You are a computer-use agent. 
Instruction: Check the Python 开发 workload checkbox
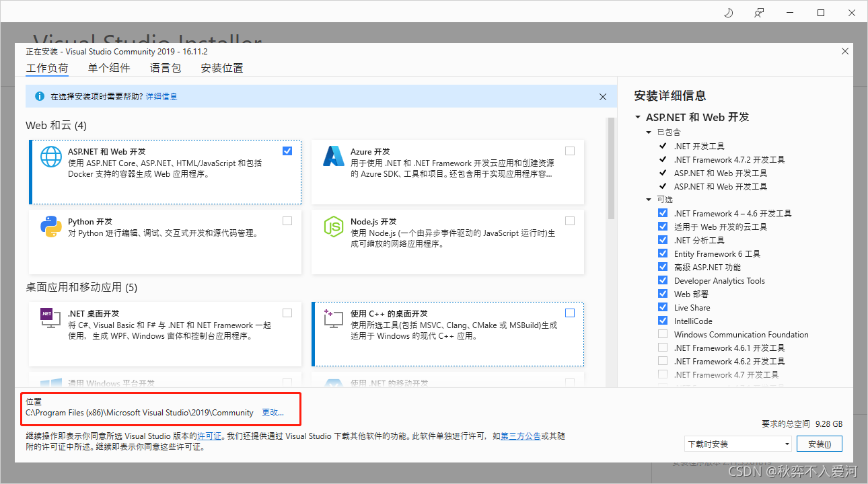click(x=287, y=220)
